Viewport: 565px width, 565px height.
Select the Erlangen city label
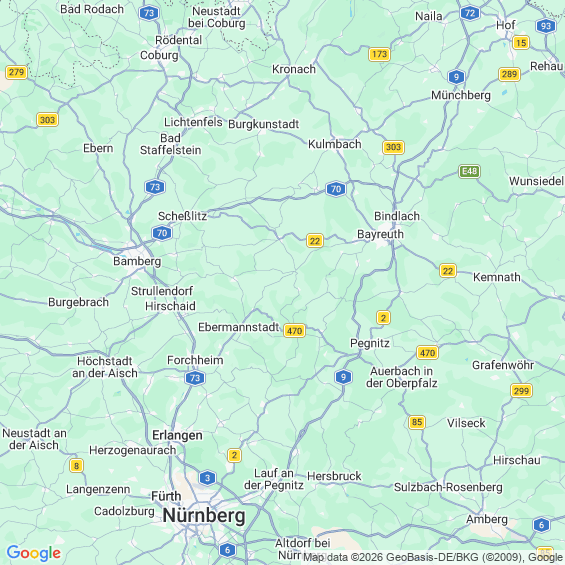point(177,435)
